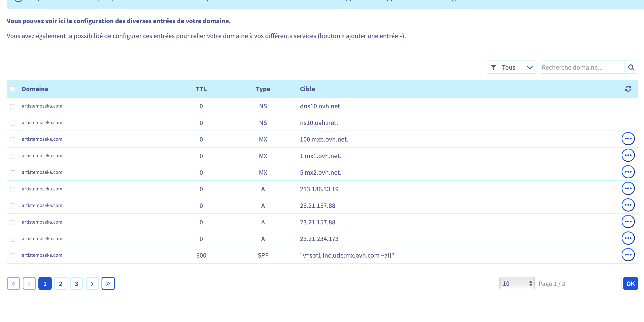Focus the Recherche domaine search field
The height and width of the screenshot is (322, 644).
pyautogui.click(x=582, y=67)
